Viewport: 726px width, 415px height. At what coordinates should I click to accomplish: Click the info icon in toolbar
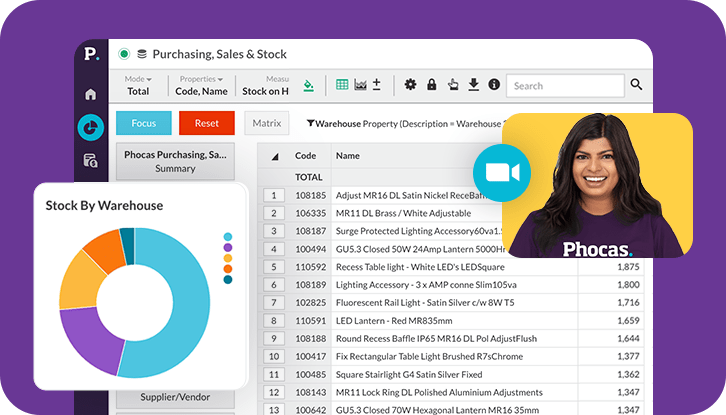coord(493,85)
